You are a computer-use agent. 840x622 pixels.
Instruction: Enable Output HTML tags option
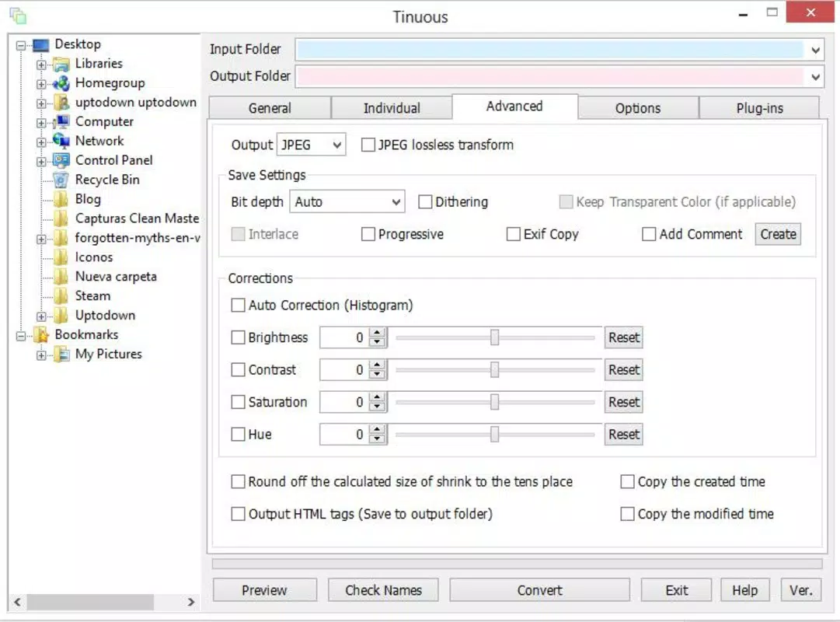click(x=238, y=514)
